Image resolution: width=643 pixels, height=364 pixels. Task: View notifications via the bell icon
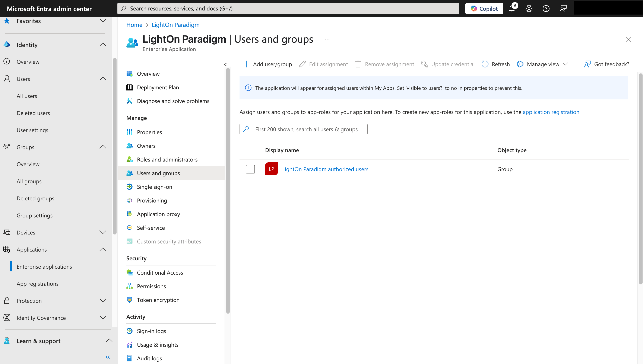tap(512, 8)
